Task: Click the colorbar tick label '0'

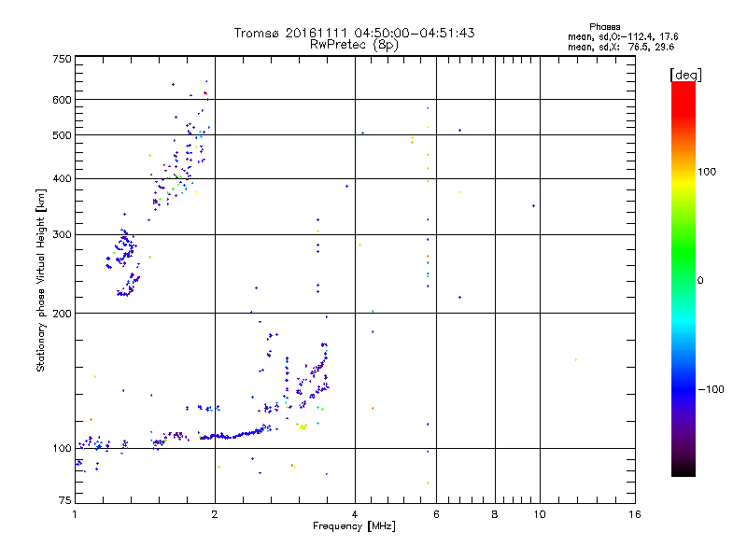Action: (x=699, y=281)
